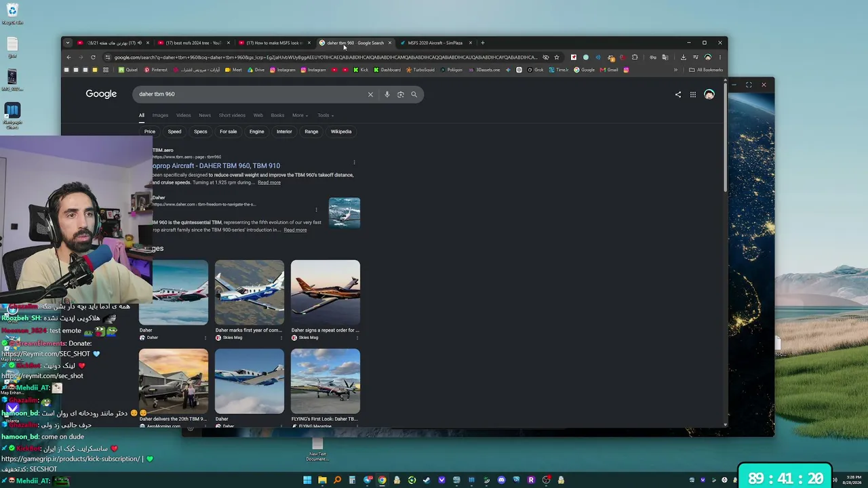The image size is (868, 488).
Task: Open more options for Daher result
Action: [316, 210]
